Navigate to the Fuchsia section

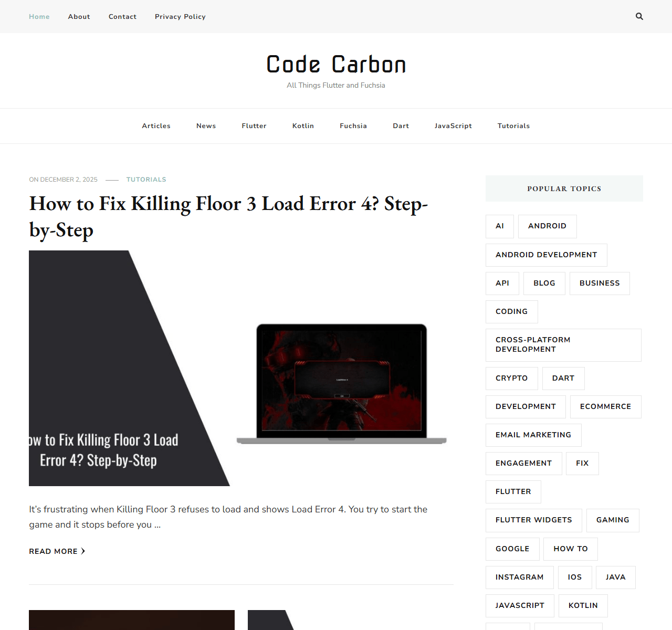click(x=353, y=126)
